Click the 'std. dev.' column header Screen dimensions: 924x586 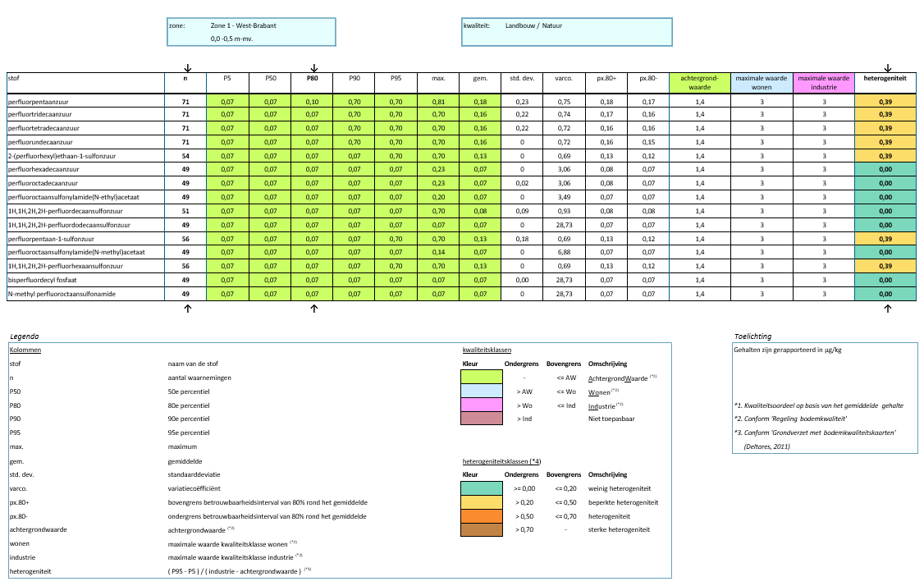[522, 83]
